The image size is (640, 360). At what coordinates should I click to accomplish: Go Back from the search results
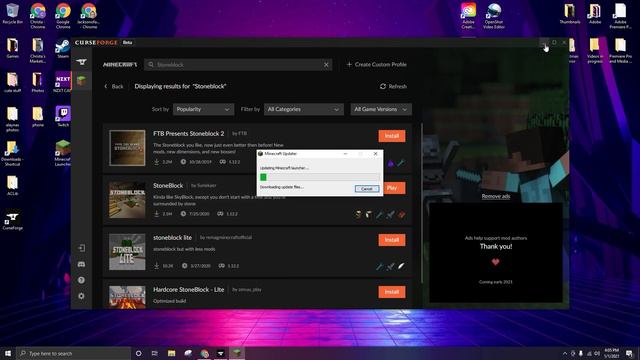(x=114, y=87)
